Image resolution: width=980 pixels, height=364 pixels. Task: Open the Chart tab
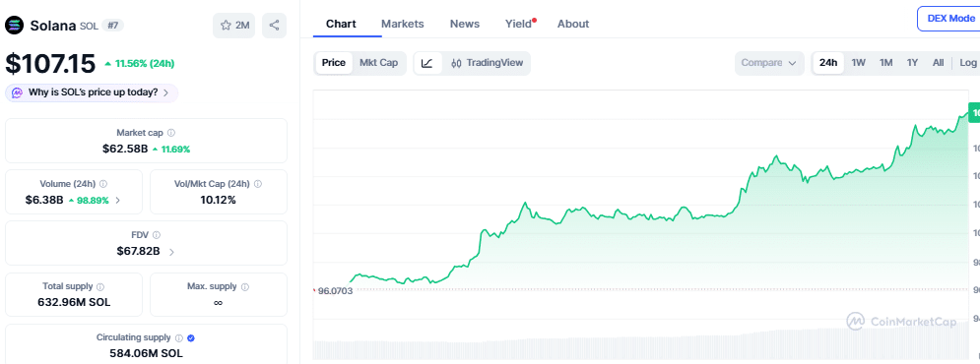pyautogui.click(x=341, y=24)
